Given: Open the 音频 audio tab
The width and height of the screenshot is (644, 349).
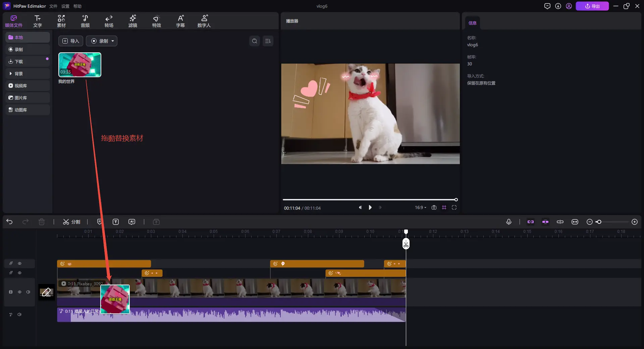Looking at the screenshot, I should tap(85, 21).
